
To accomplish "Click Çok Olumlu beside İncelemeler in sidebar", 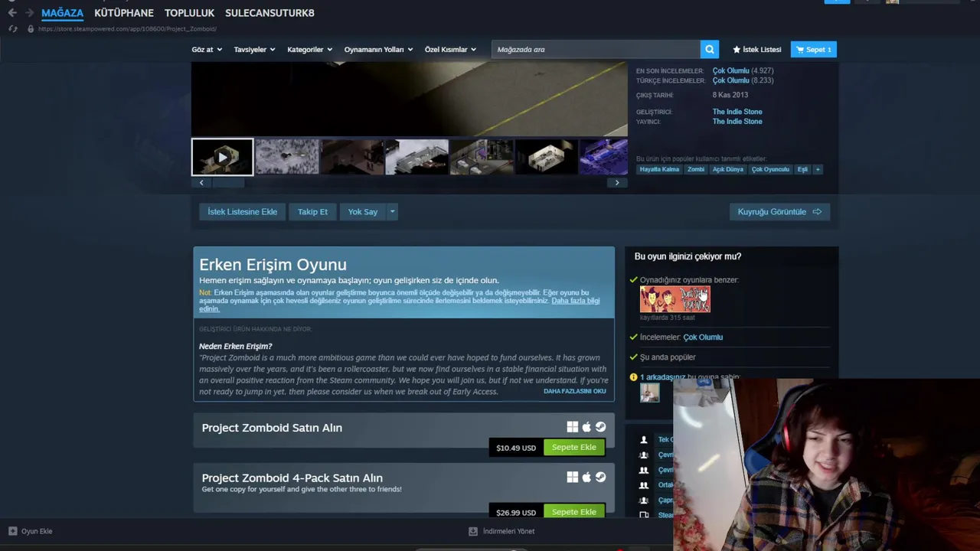I will (703, 337).
